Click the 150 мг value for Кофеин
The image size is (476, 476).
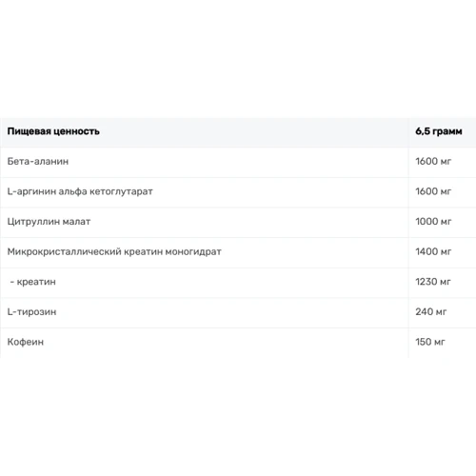(430, 342)
